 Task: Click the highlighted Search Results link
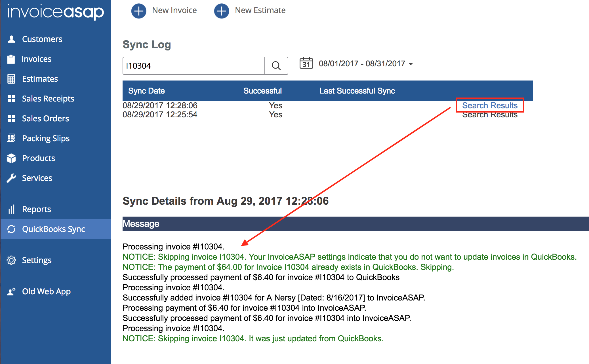click(490, 105)
